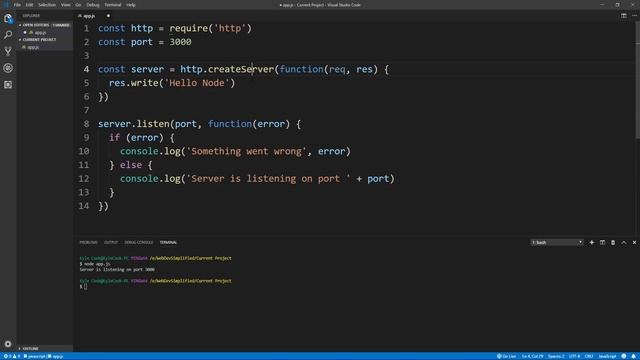
Task: Select the bash terminal dropdown
Action: coord(557,242)
